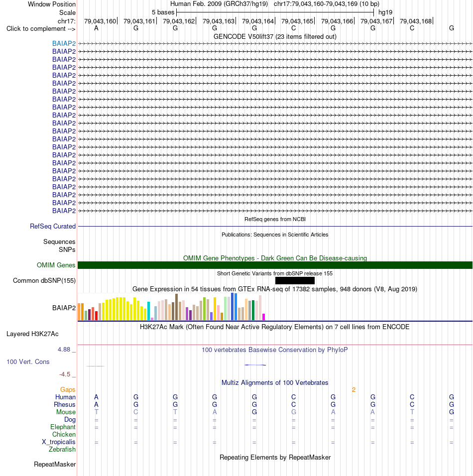
Task: Click the red negative PhyloP mark
Action: [96, 366]
